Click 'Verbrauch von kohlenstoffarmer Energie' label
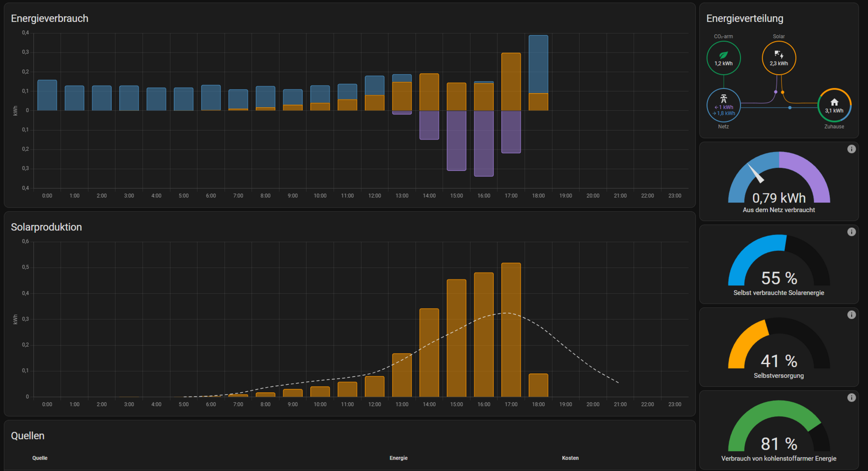The image size is (868, 471). pos(778,458)
